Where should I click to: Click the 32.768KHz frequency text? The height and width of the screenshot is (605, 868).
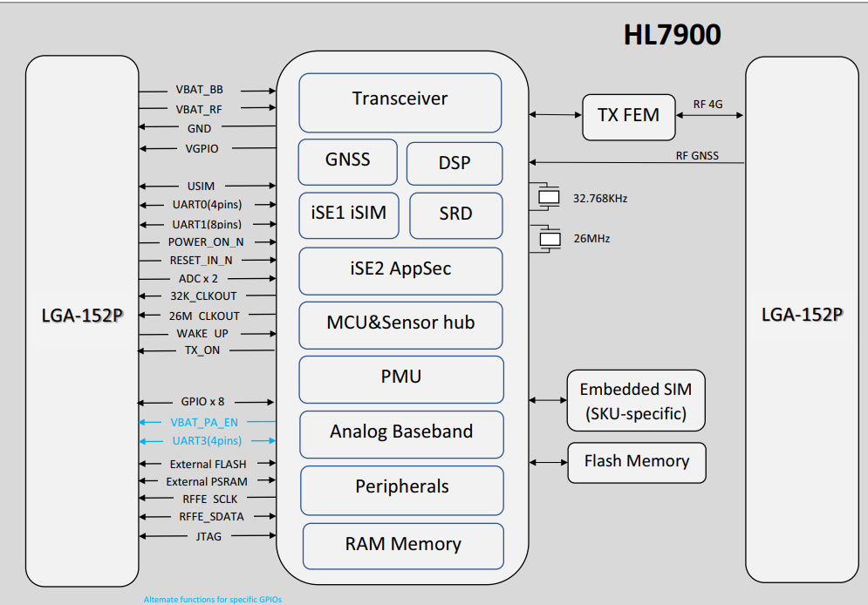pyautogui.click(x=600, y=199)
